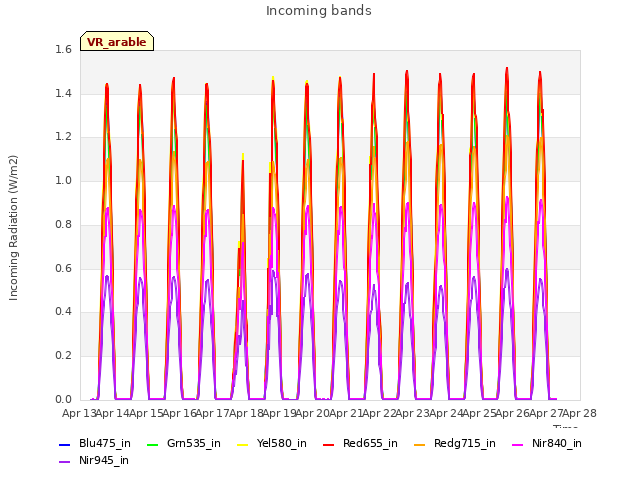The image size is (640, 480).
Task: Click the magenta Nir840_in legend color marker
Action: click(x=518, y=444)
